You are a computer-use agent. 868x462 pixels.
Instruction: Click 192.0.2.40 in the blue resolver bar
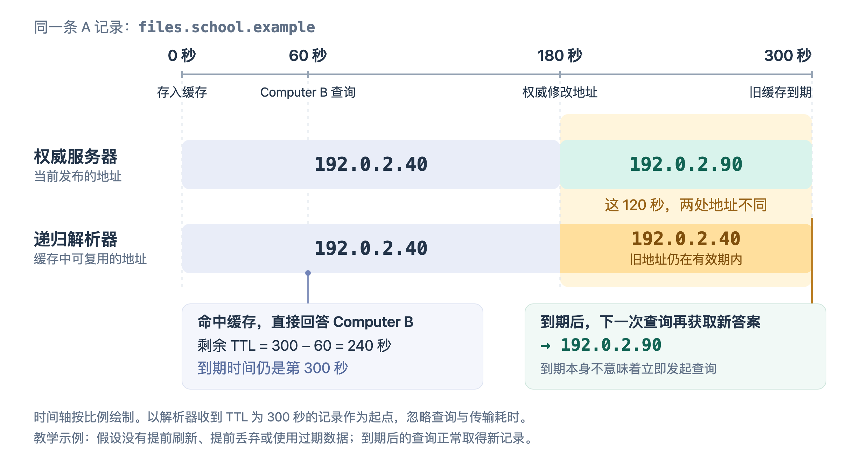[371, 248]
